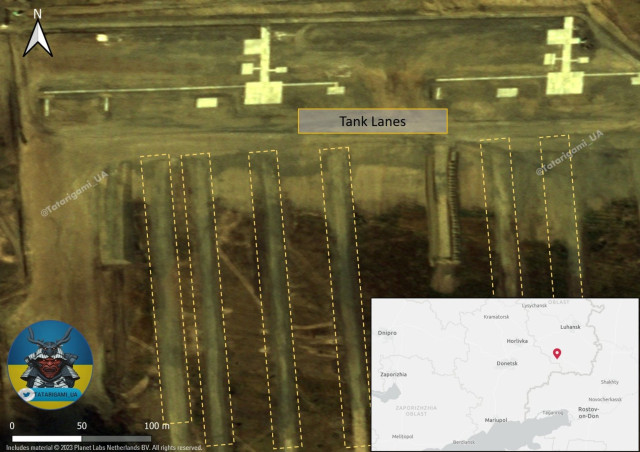
Task: Click the 100 m scale bar label
Action: [x=157, y=426]
